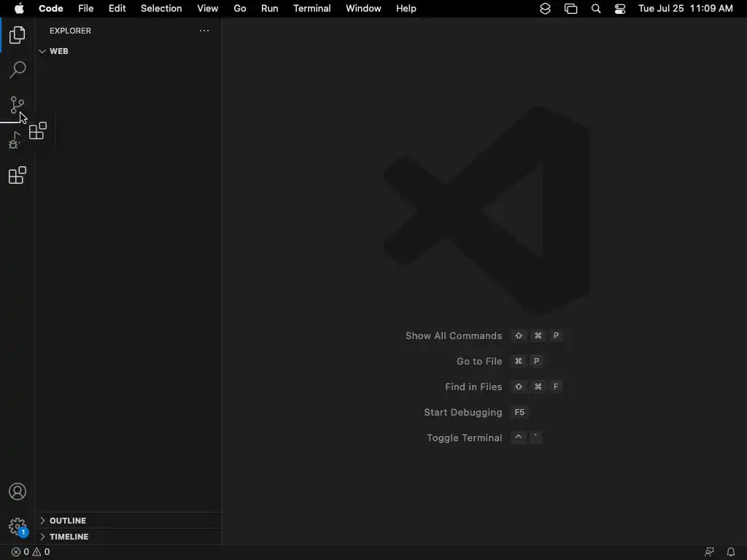Open the Run and Debug view icon

point(15,141)
